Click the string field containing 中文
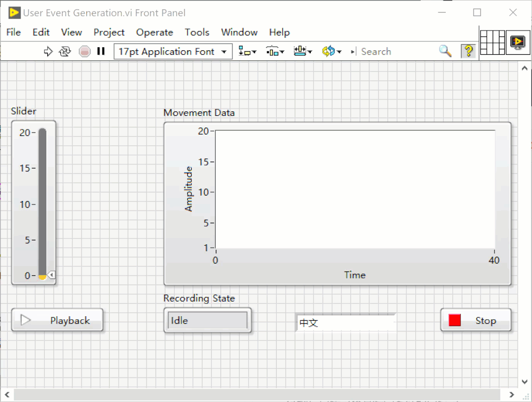Image resolution: width=532 pixels, height=402 pixels. 345,322
